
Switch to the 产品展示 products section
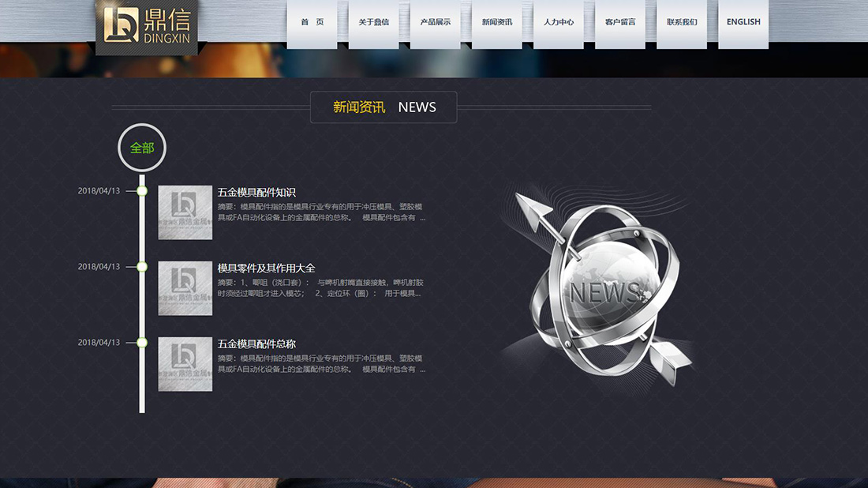pos(436,22)
